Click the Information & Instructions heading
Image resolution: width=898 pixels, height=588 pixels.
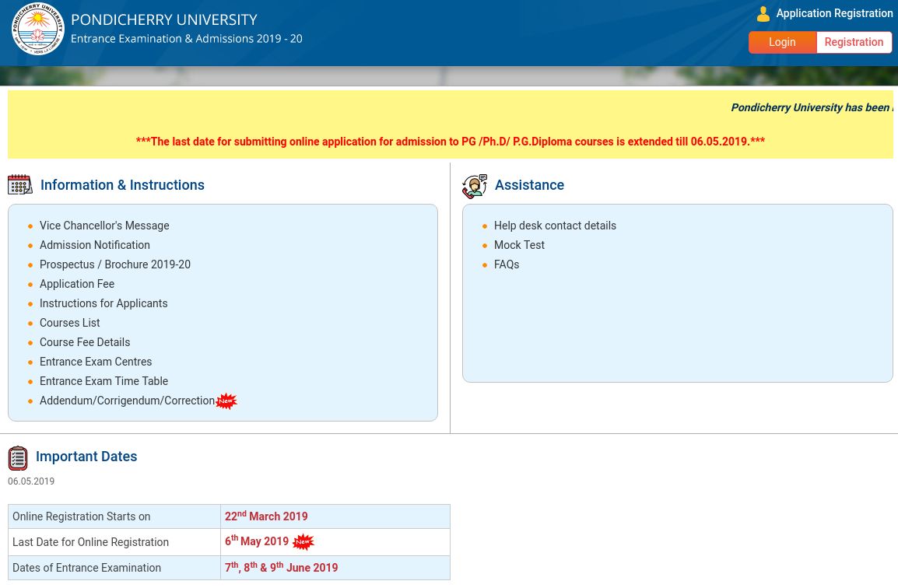[122, 185]
